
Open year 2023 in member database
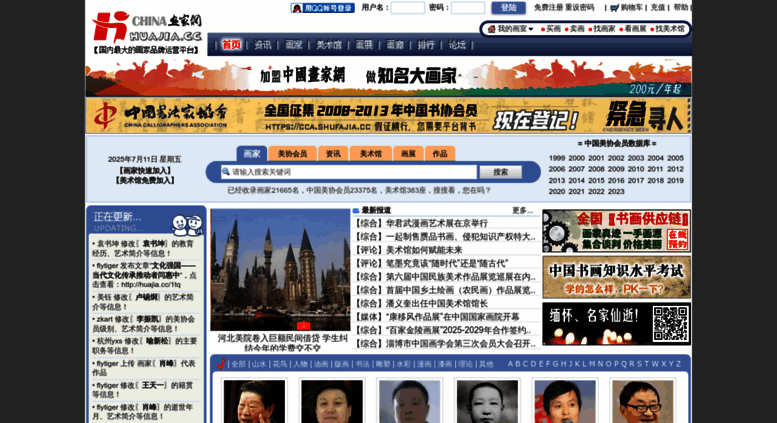(x=616, y=191)
